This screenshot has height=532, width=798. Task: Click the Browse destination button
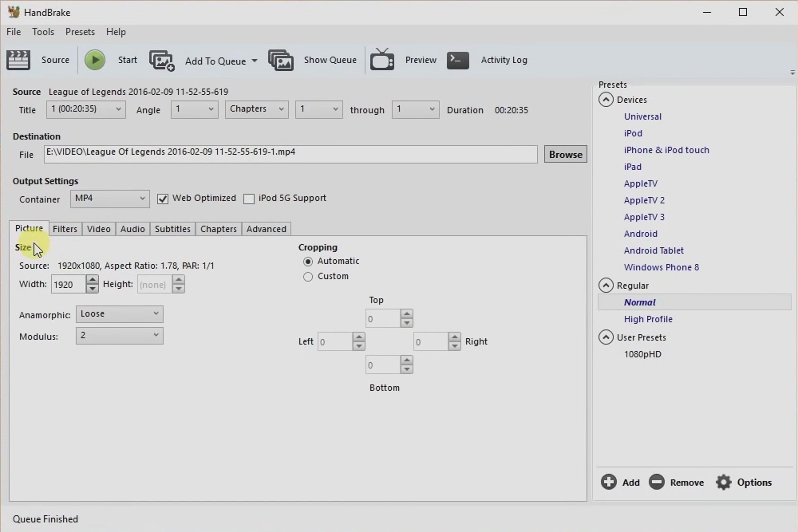point(565,155)
